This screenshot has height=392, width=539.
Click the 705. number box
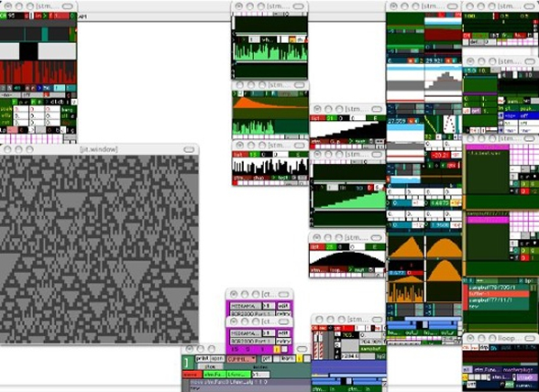(350, 335)
